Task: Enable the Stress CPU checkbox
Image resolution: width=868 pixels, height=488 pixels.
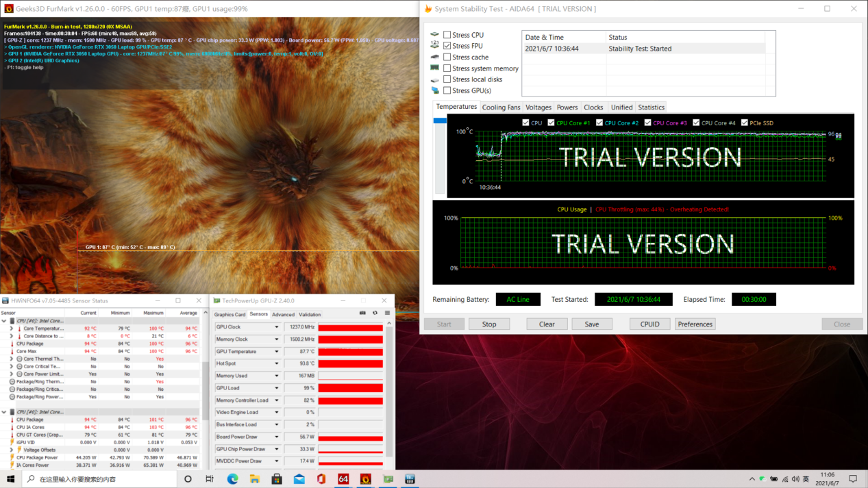Action: [447, 35]
